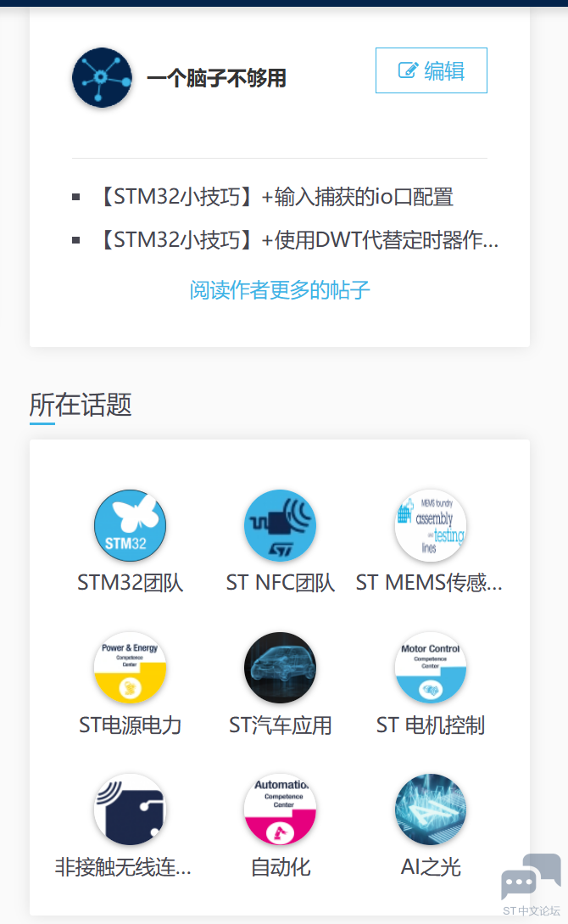Select the ST 电机控制 label text
This screenshot has height=924, width=568.
pyautogui.click(x=431, y=725)
